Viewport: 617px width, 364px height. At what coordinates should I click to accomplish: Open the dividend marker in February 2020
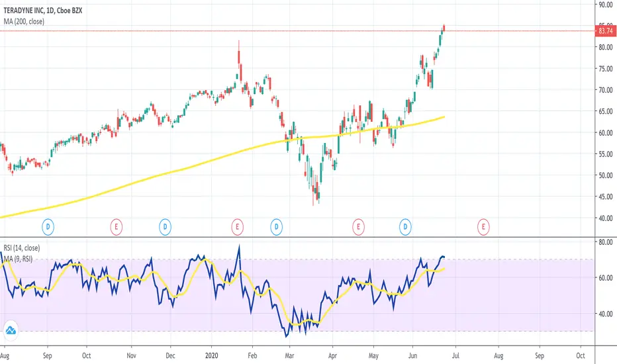pyautogui.click(x=276, y=226)
